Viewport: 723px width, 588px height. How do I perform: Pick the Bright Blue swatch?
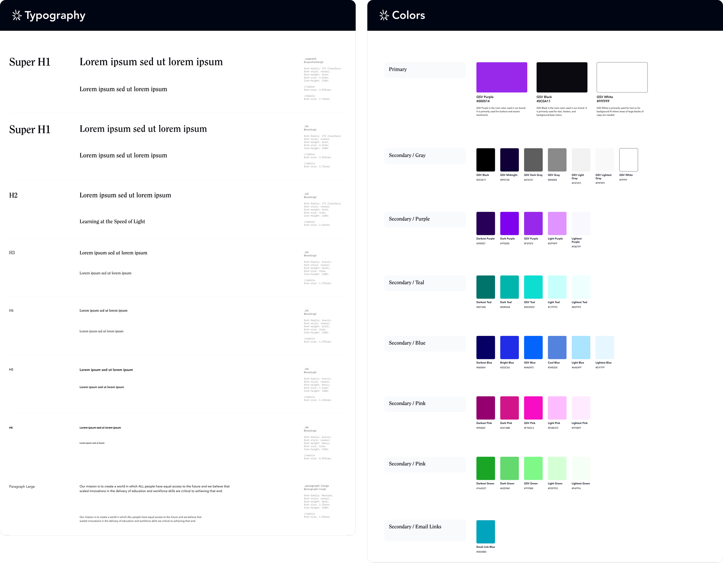tap(509, 347)
